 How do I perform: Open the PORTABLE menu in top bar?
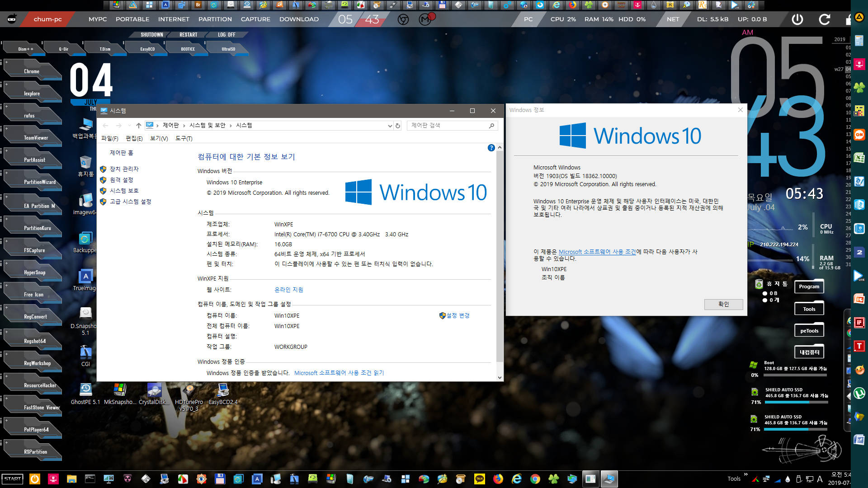(132, 19)
